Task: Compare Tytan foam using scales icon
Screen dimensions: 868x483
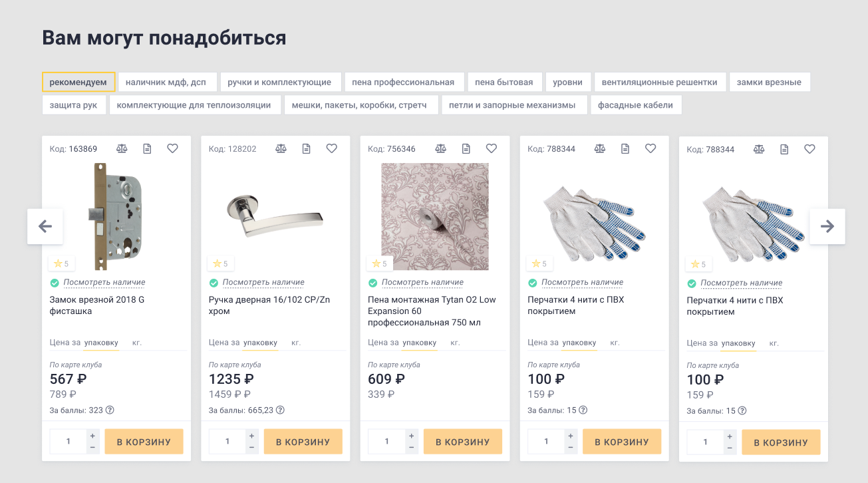Action: (x=441, y=148)
